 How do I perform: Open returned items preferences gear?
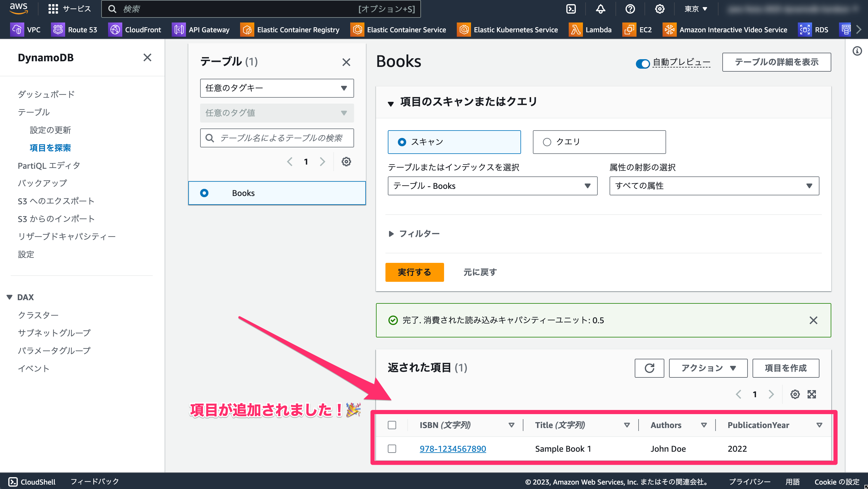[x=795, y=394]
